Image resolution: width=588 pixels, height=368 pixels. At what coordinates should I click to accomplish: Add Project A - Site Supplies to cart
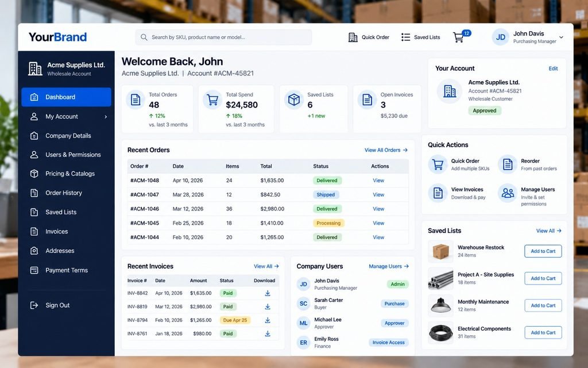543,278
